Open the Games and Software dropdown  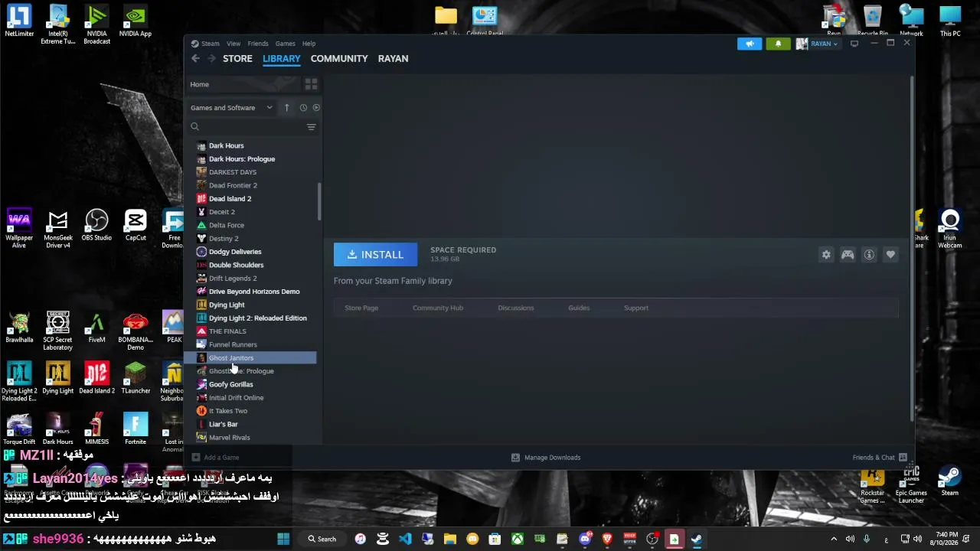click(231, 108)
